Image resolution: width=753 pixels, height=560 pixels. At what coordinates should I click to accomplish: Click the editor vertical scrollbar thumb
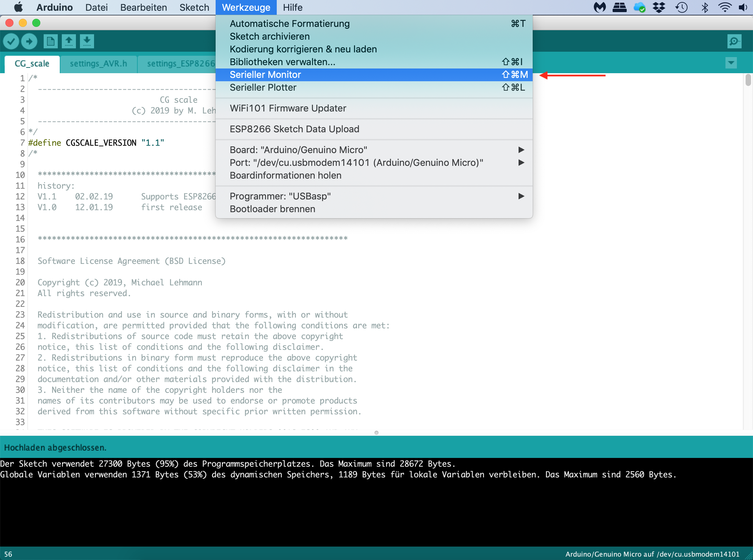click(x=748, y=80)
